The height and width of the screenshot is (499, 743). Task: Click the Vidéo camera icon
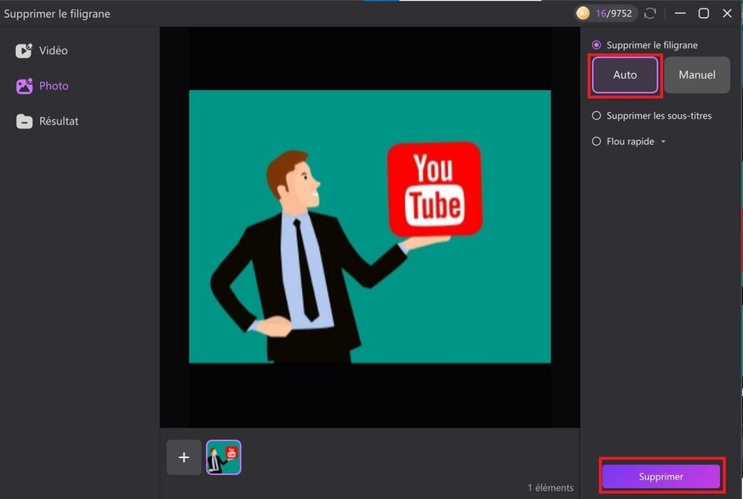(24, 50)
